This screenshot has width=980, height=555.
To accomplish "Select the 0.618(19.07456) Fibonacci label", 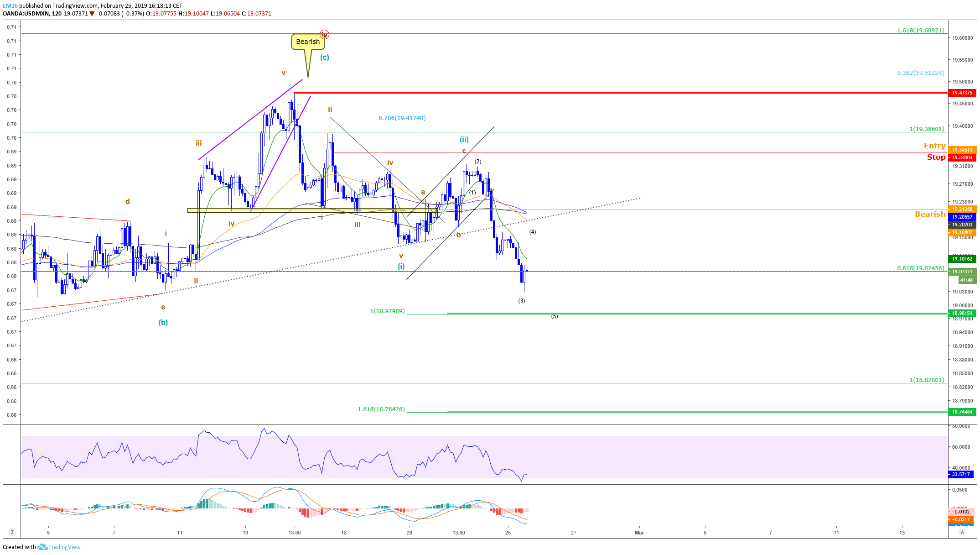I will click(921, 268).
